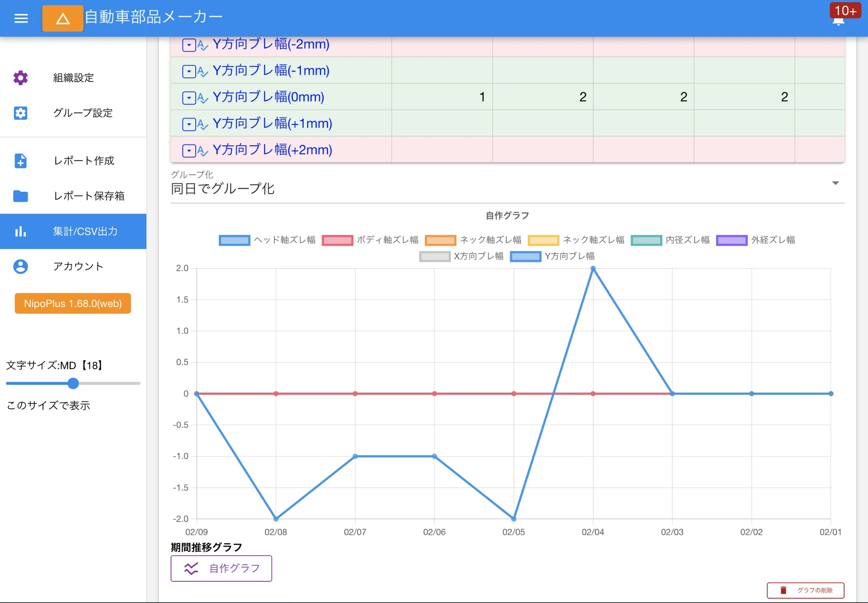Adjust the 文字サイズ slider handle
Screen dimensions: 868x603
pyautogui.click(x=74, y=383)
